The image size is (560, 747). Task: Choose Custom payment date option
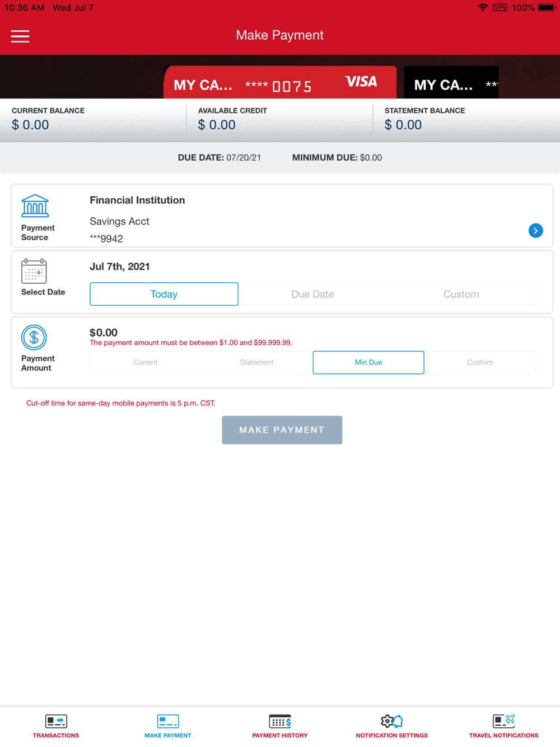click(461, 294)
